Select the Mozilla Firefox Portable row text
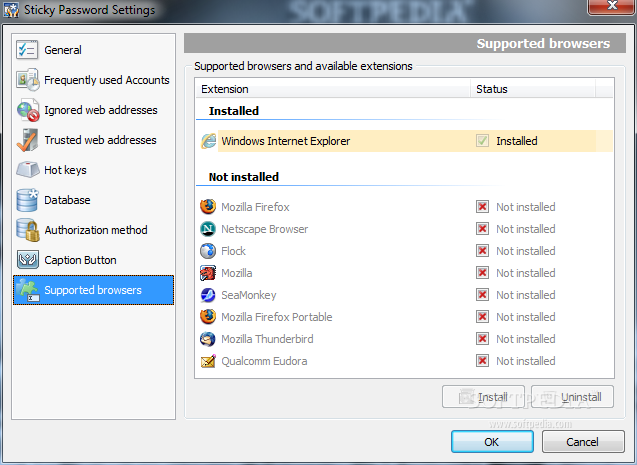Viewport: 637px width, 465px height. point(277,317)
